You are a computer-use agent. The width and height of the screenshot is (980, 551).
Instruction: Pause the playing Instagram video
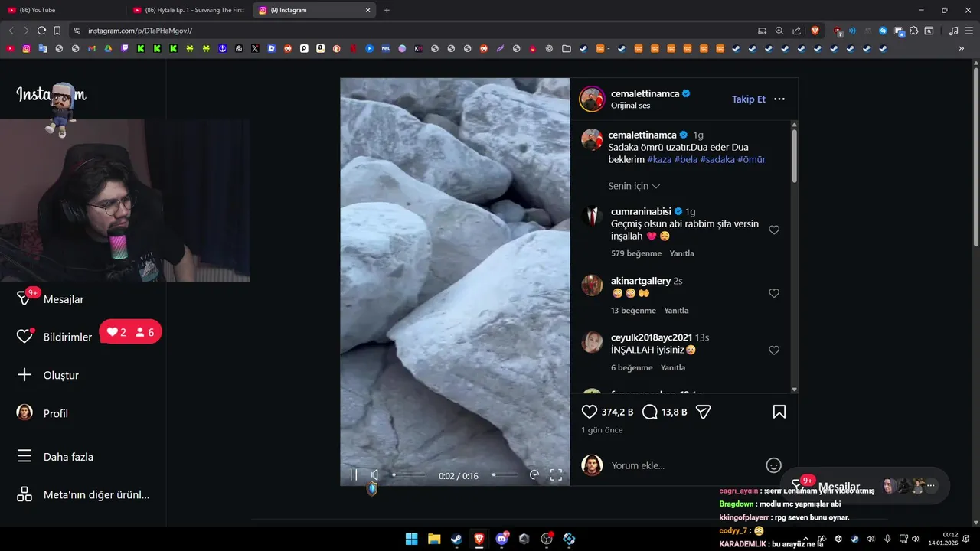354,474
